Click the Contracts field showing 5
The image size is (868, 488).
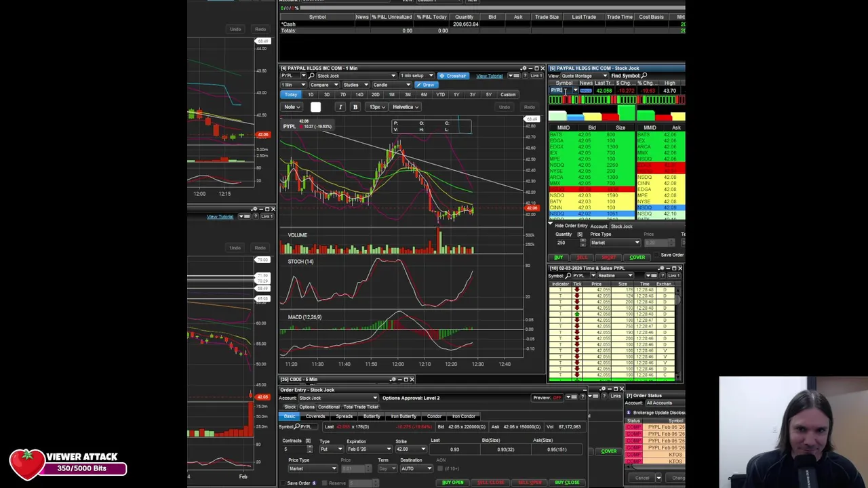click(294, 449)
